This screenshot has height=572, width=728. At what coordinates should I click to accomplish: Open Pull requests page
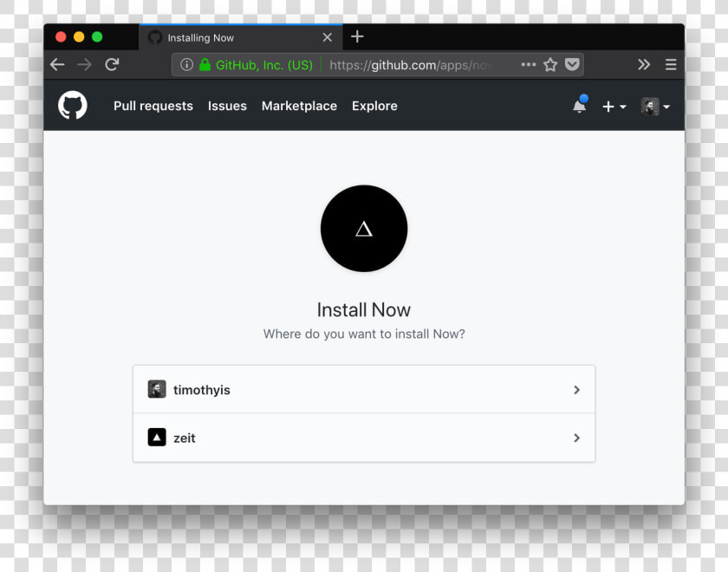tap(153, 106)
